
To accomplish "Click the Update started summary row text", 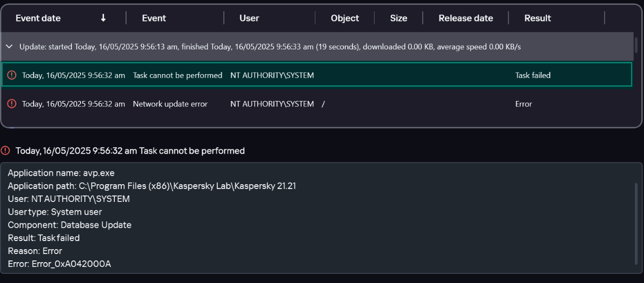I will click(x=270, y=47).
